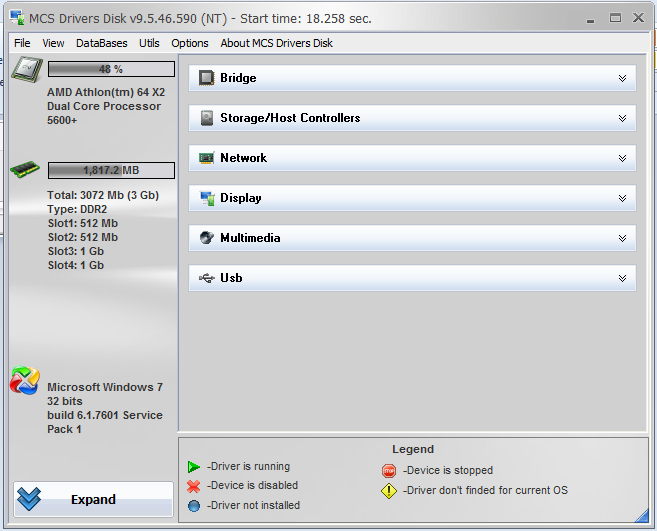The height and width of the screenshot is (531, 657).
Task: Expand the Multimedia category chevron
Action: point(622,238)
